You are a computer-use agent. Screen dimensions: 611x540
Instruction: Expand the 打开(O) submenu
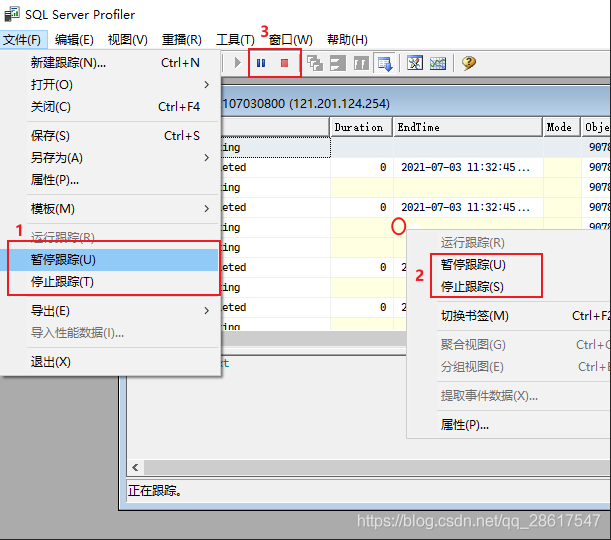(x=111, y=85)
